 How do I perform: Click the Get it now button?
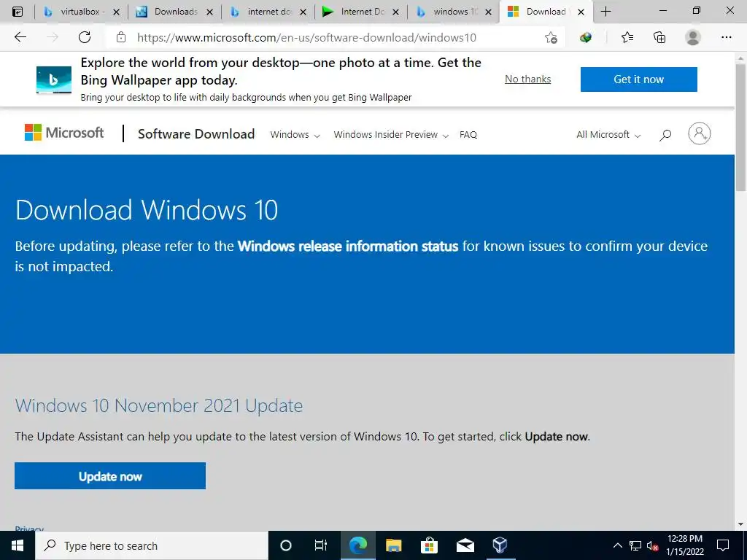click(638, 79)
